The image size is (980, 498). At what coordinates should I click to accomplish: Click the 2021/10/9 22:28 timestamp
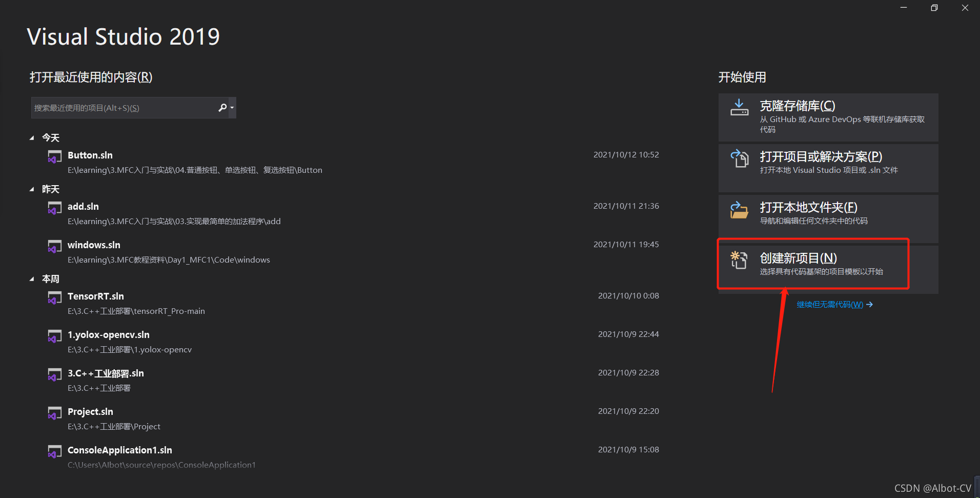coord(628,373)
